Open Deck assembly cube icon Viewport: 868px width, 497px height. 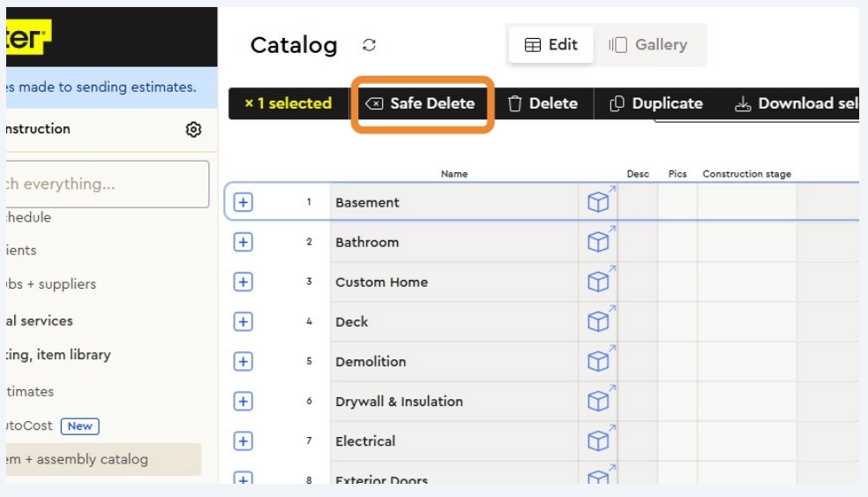pos(599,321)
